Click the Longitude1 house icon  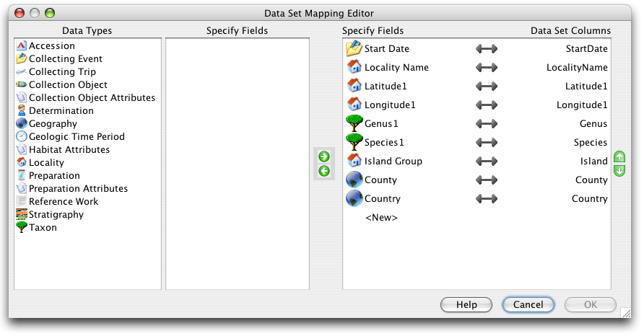(x=354, y=105)
